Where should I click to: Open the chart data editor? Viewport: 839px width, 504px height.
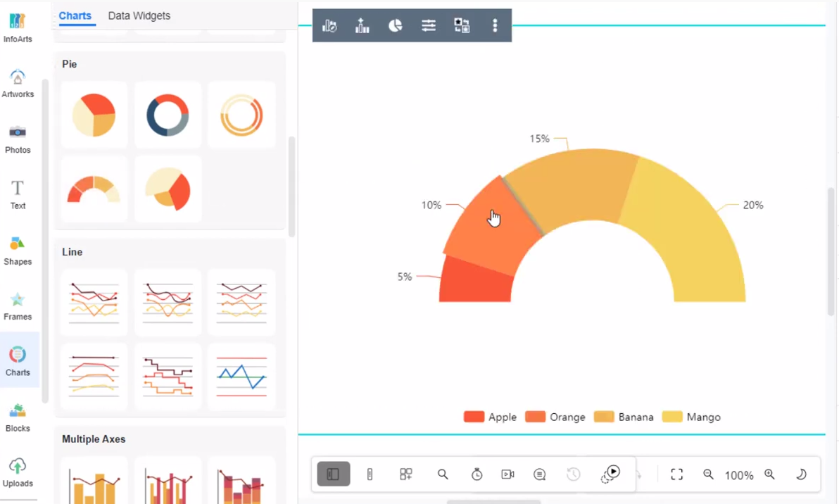click(x=329, y=25)
